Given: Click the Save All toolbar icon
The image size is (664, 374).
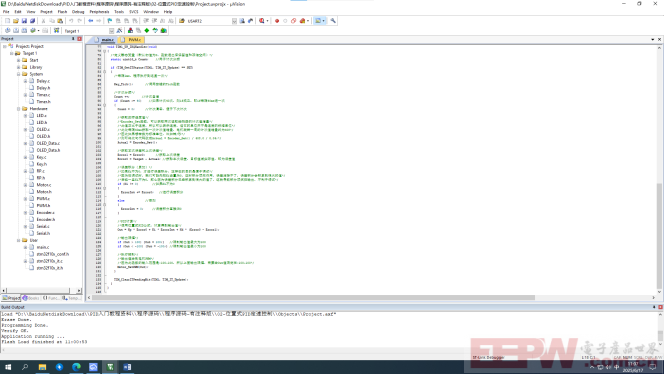Looking at the screenshot, I should click(x=32, y=21).
